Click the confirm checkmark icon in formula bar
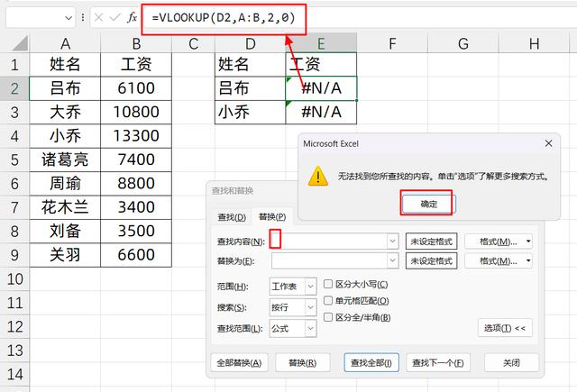 pos(114,17)
